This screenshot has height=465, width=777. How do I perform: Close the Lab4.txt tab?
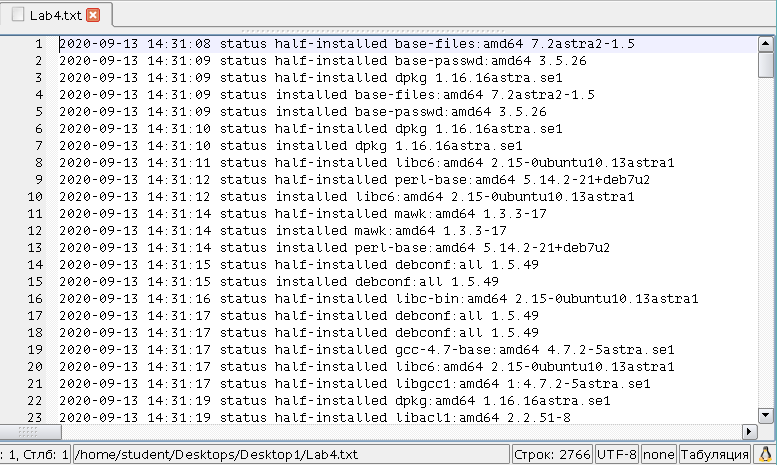click(93, 15)
